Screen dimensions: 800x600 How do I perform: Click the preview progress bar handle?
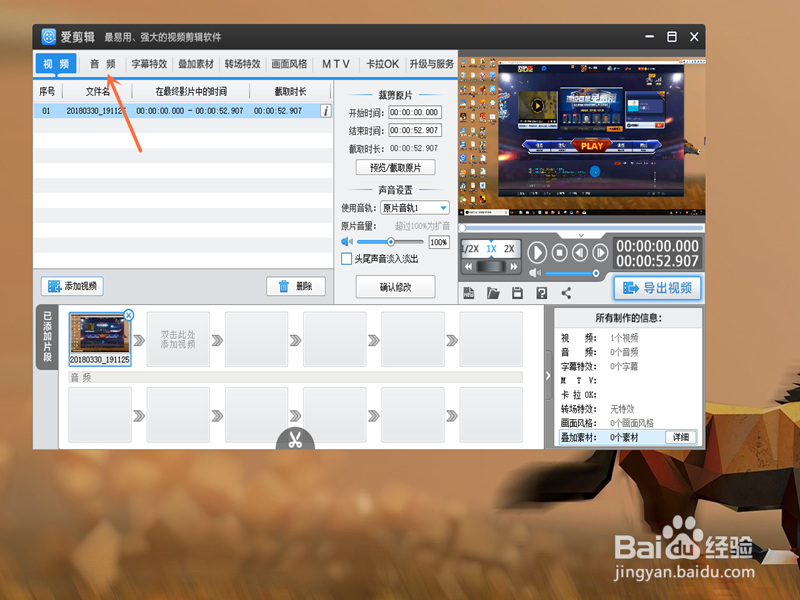tap(462, 228)
